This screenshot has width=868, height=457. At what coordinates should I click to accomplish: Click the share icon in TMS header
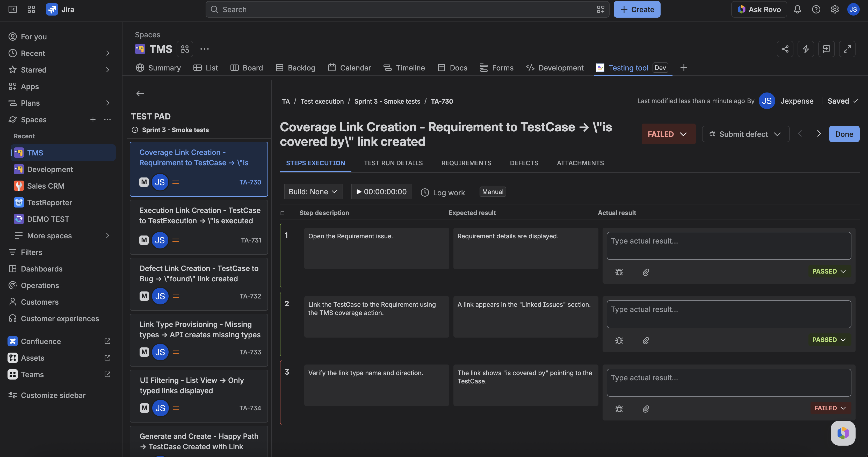pyautogui.click(x=785, y=49)
